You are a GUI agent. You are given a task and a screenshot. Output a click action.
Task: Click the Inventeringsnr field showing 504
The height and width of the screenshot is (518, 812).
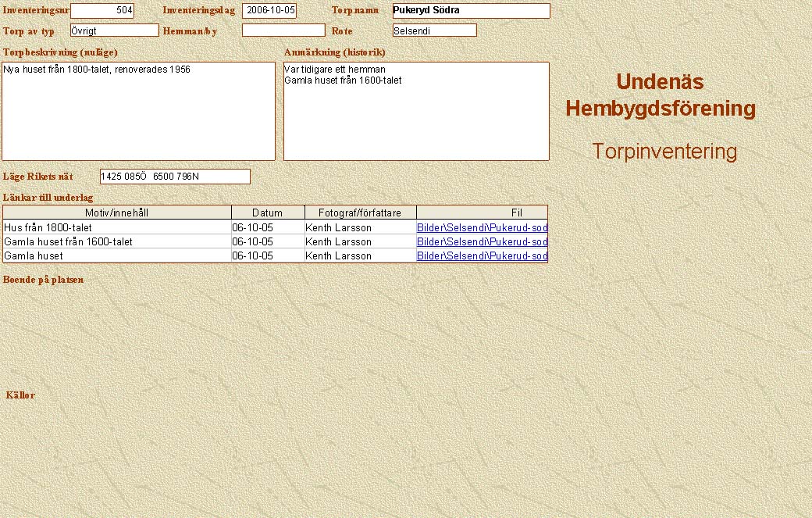(102, 11)
